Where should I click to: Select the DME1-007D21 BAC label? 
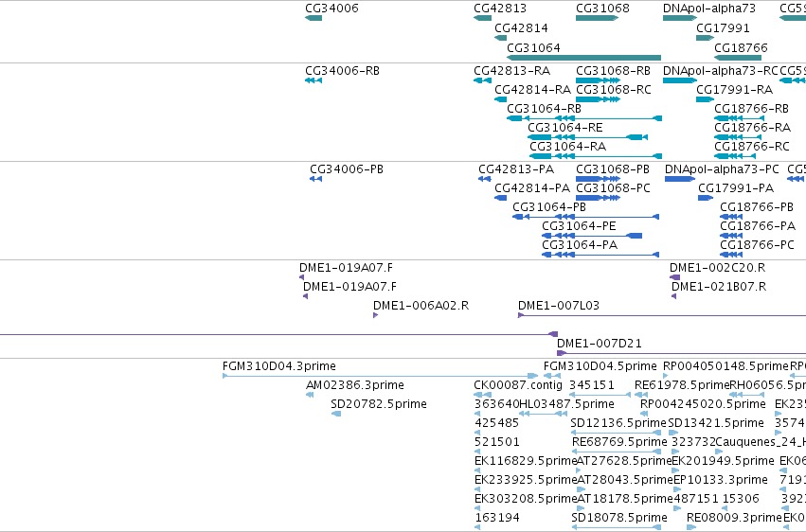(600, 344)
